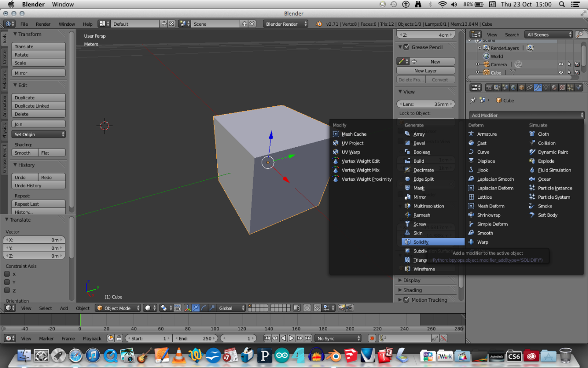Open the All Scenes display filter dropdown
Screen dimensions: 588x368
pos(548,34)
